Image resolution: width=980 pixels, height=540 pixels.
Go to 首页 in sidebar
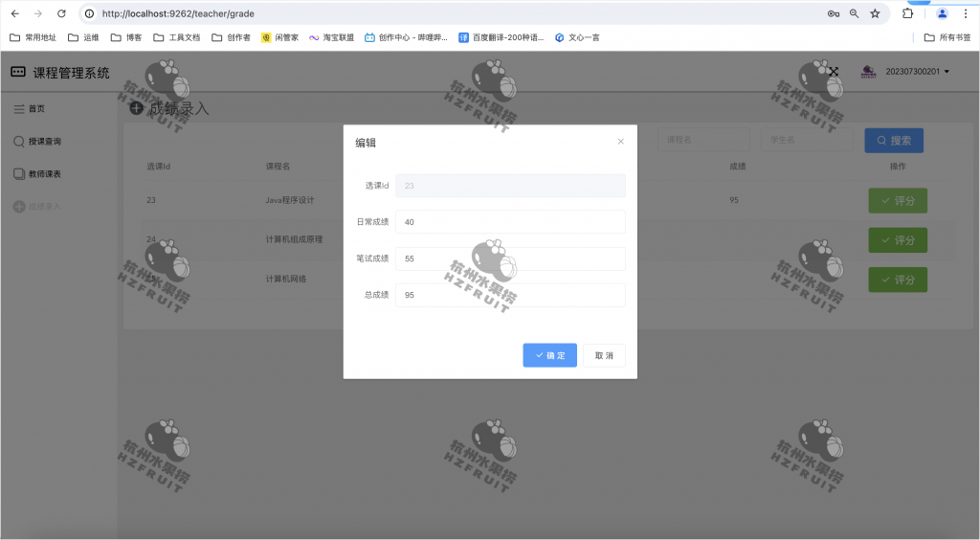pos(30,109)
